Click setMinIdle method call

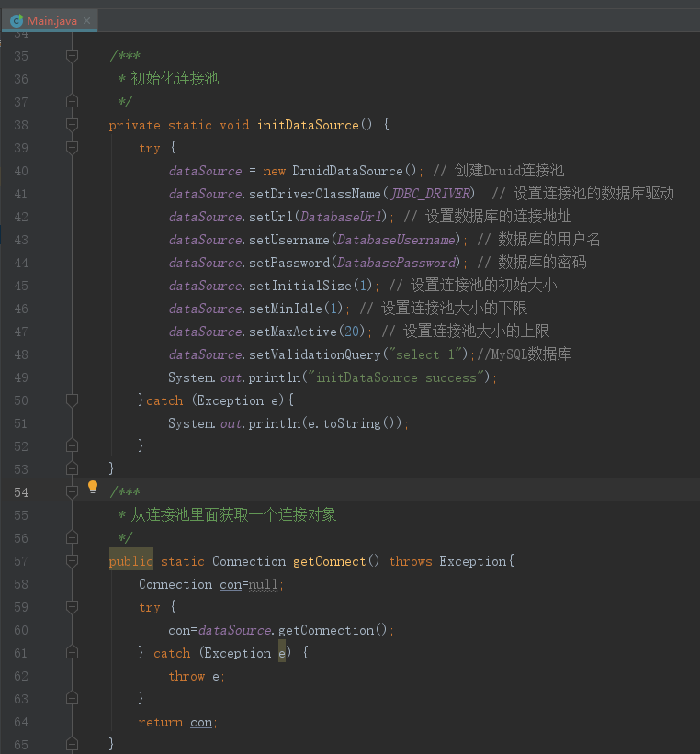(x=286, y=309)
